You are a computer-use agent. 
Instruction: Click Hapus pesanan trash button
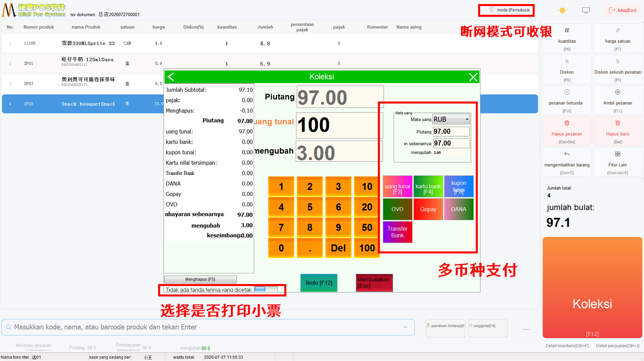(x=567, y=131)
